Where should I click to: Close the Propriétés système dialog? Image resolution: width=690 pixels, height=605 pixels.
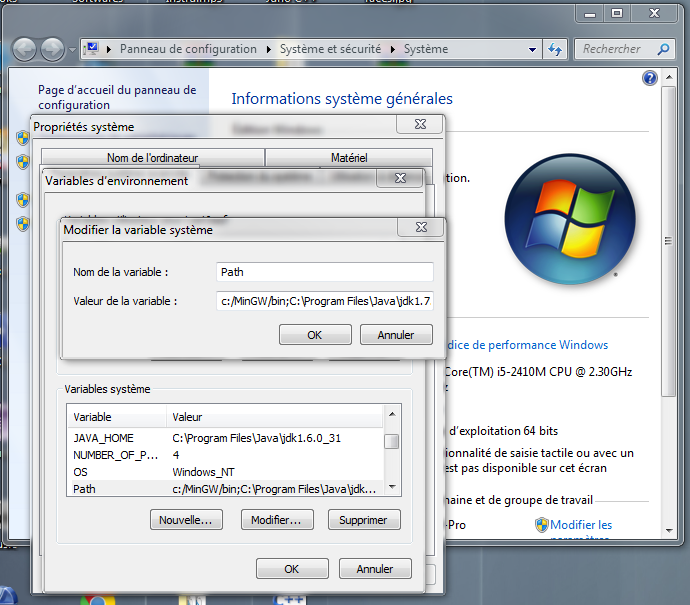tap(420, 125)
